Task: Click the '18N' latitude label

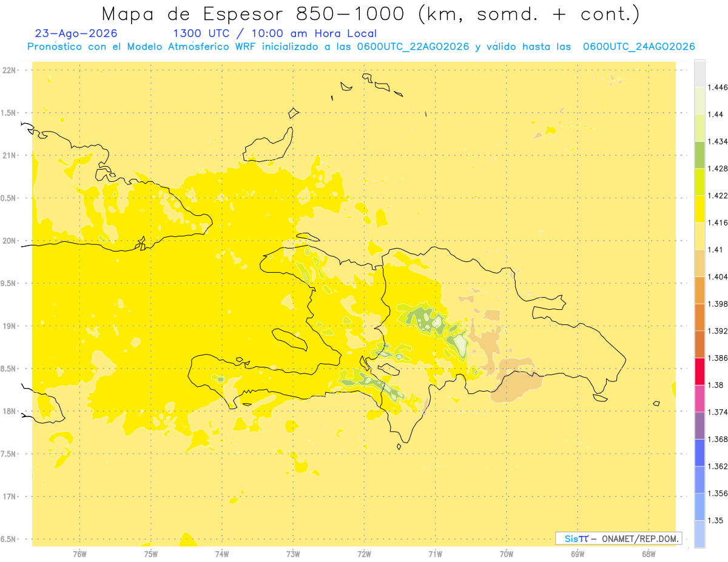Action: click(9, 411)
